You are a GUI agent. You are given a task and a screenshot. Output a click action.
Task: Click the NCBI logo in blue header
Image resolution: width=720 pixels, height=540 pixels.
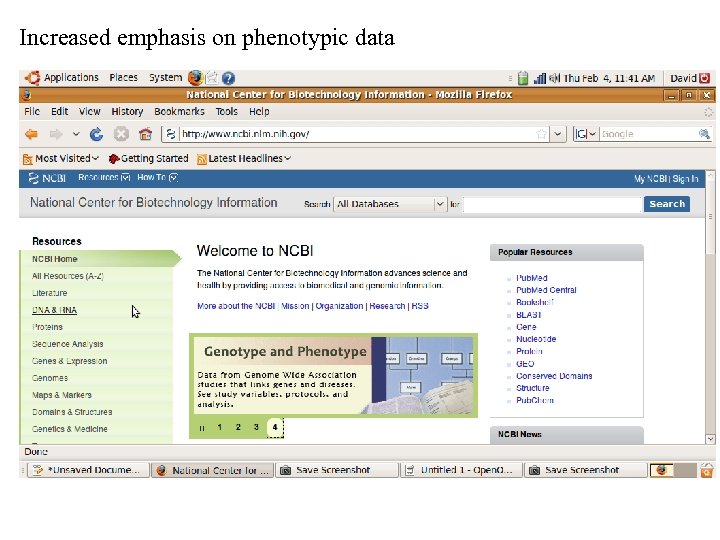click(x=47, y=178)
